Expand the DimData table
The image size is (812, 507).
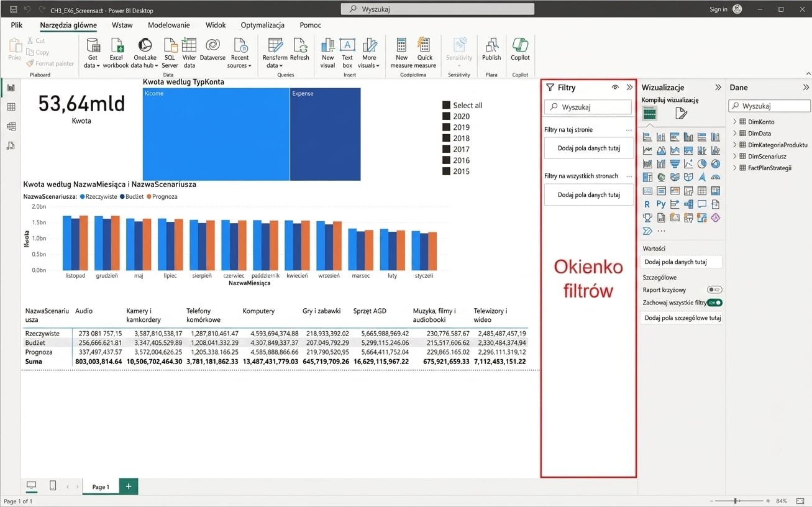pyautogui.click(x=735, y=133)
